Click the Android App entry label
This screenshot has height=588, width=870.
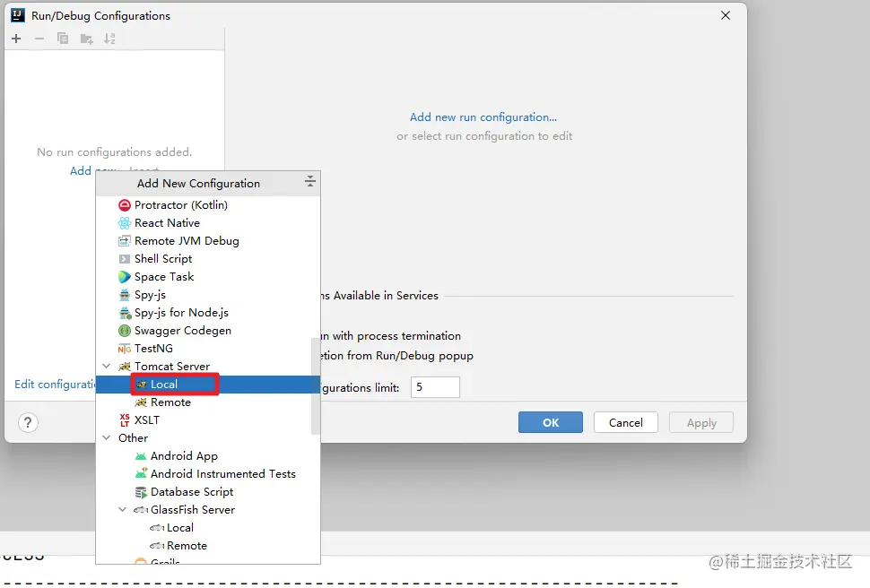184,456
